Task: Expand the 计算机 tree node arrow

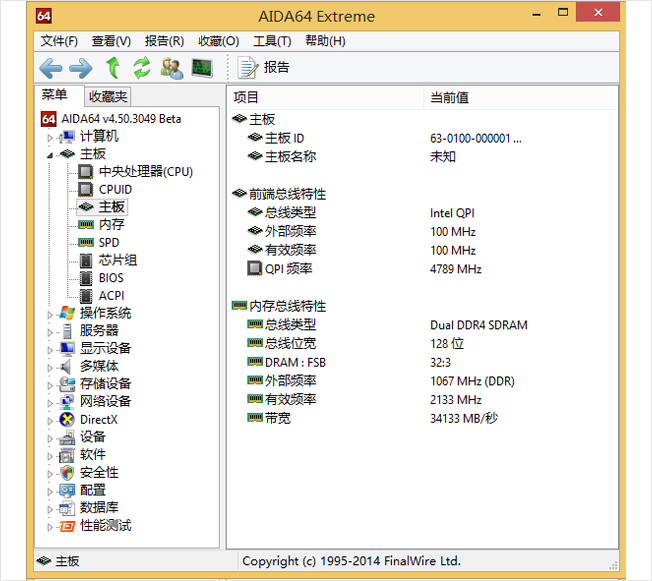Action: 50,138
